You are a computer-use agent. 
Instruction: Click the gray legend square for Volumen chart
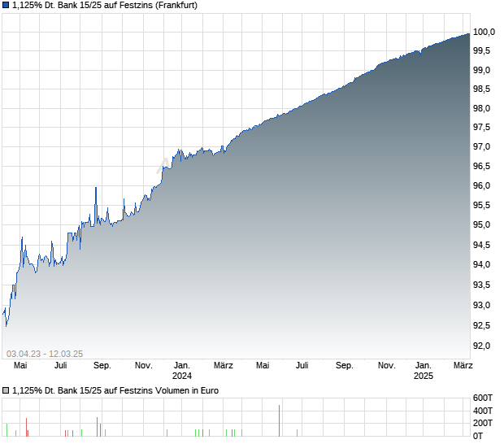click(6, 390)
